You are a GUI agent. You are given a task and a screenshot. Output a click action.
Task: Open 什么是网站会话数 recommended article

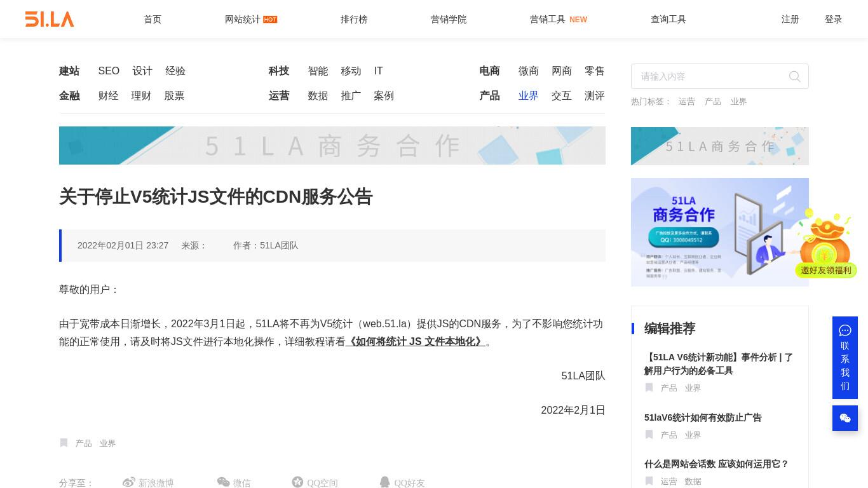[x=716, y=464]
